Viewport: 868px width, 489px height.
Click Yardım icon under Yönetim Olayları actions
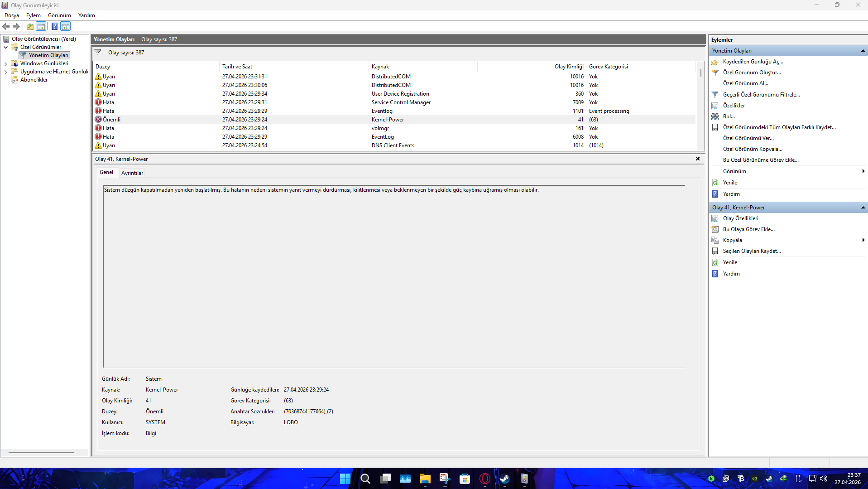pos(715,194)
